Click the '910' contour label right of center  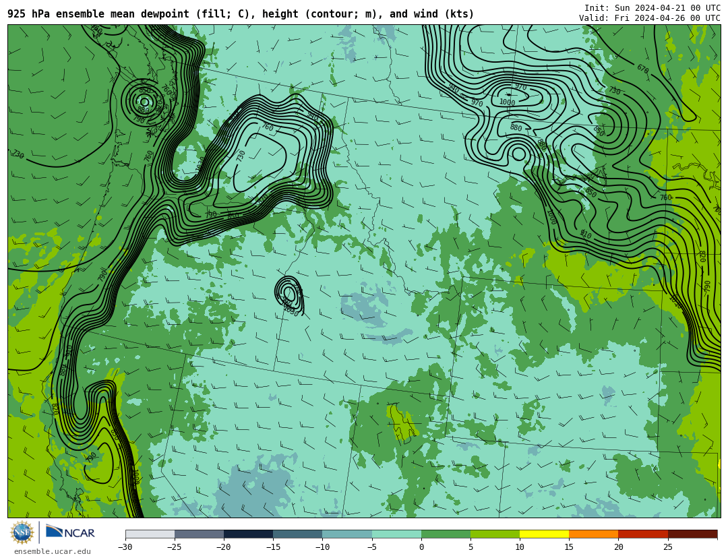(586, 235)
